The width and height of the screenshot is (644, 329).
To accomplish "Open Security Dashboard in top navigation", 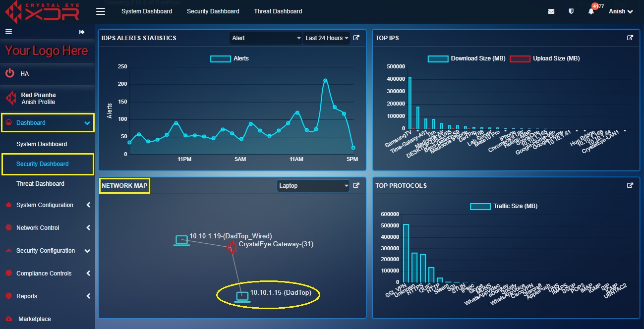I will (x=213, y=11).
